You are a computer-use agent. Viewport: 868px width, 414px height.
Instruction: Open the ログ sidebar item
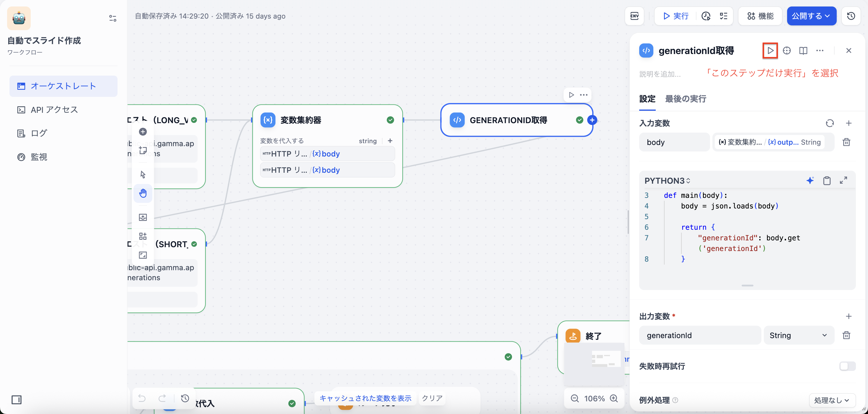coord(39,133)
